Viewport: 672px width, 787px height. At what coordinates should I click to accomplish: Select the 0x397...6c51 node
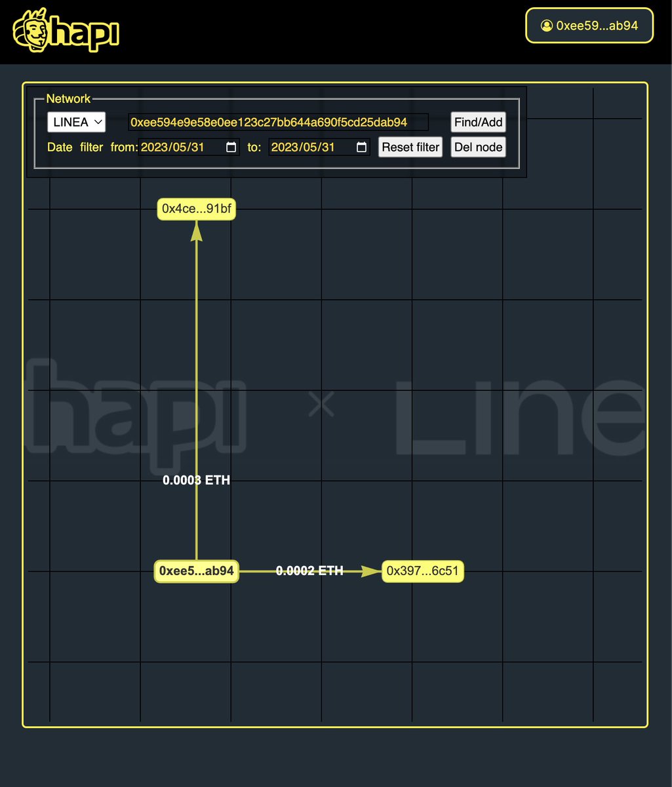coord(423,571)
